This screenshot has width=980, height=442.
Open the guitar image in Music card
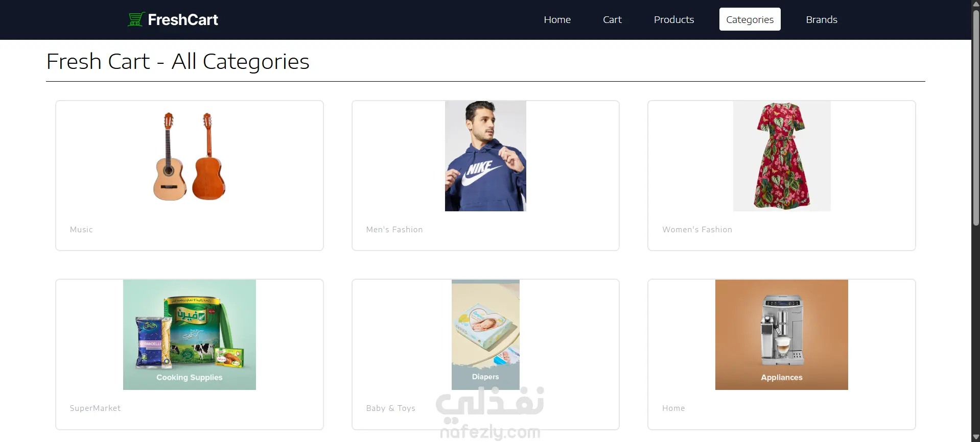[190, 156]
